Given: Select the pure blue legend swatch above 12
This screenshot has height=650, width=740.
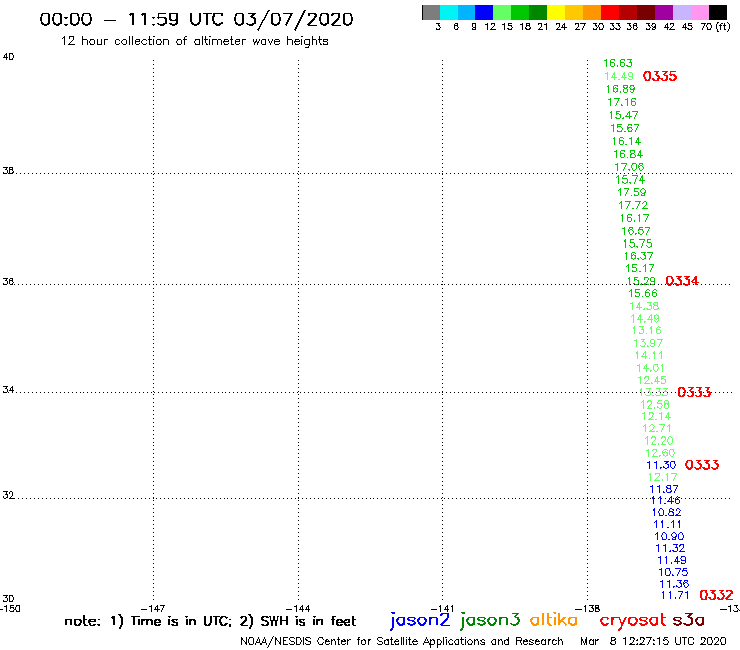Looking at the screenshot, I should click(x=484, y=13).
